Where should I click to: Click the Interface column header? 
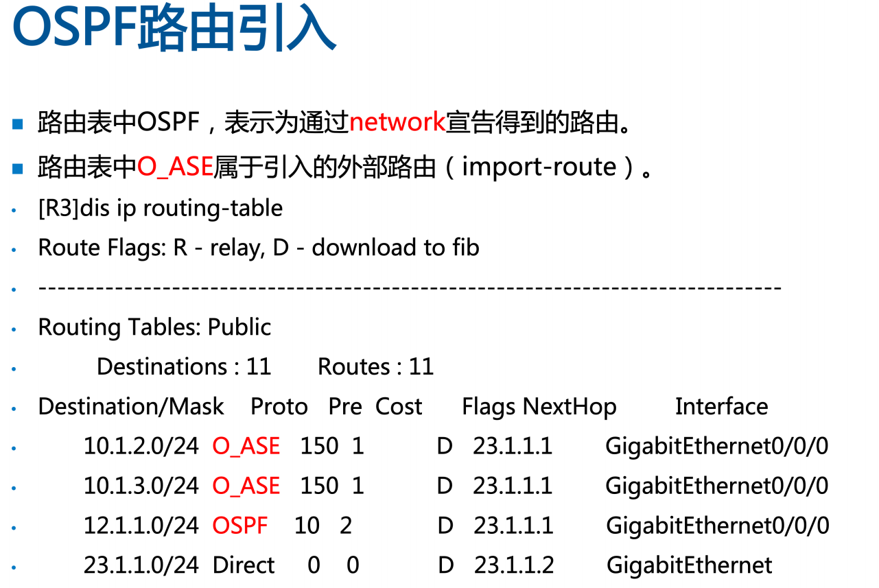(x=721, y=407)
